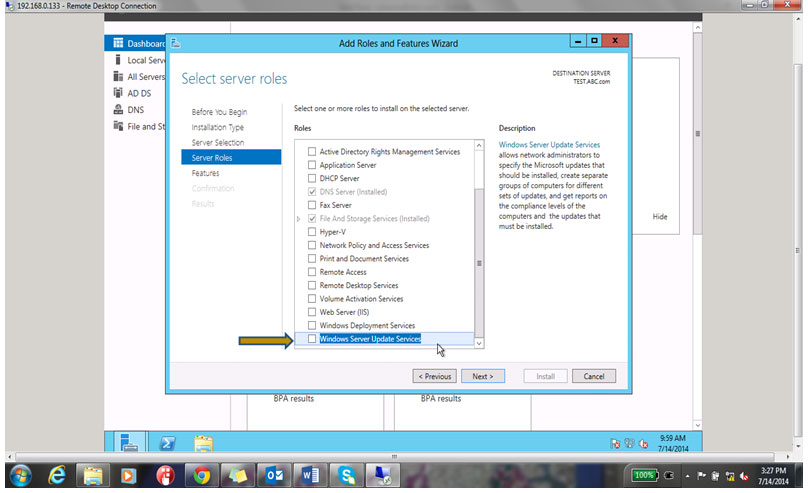Viewport: 808px width, 493px height.
Task: Go to Server Selection step
Action: point(217,142)
